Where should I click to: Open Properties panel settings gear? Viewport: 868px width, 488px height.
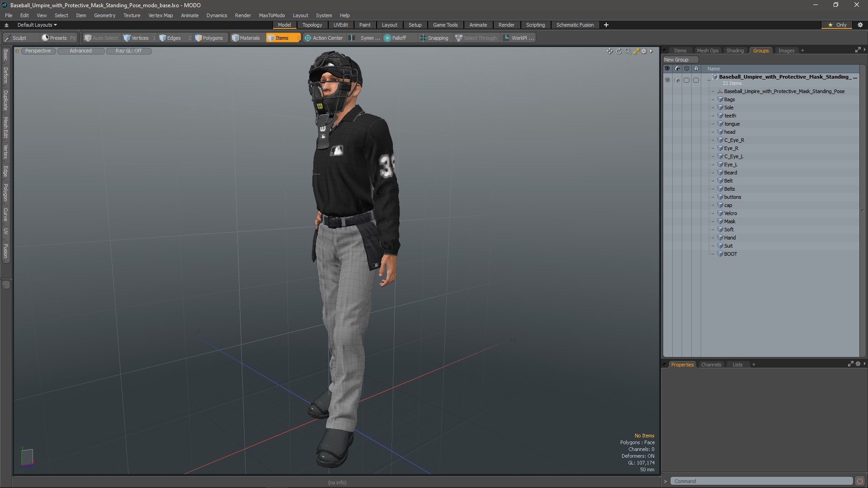click(x=858, y=364)
